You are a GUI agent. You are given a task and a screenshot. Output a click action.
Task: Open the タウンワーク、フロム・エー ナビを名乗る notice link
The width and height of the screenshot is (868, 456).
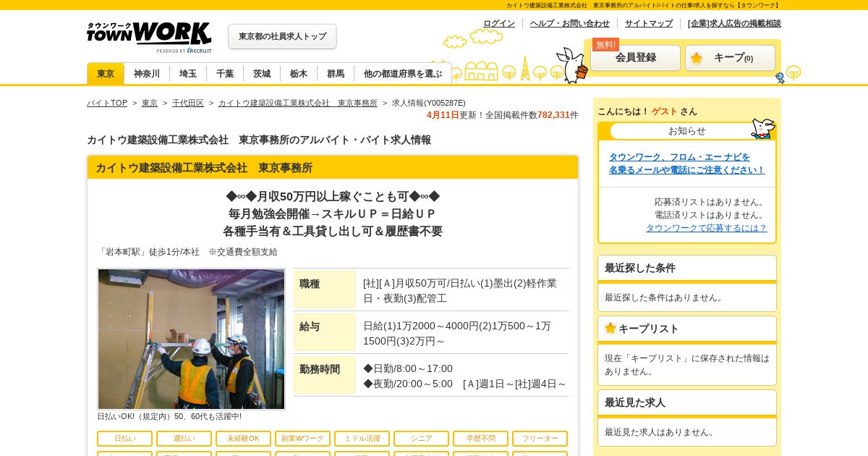pos(686,163)
